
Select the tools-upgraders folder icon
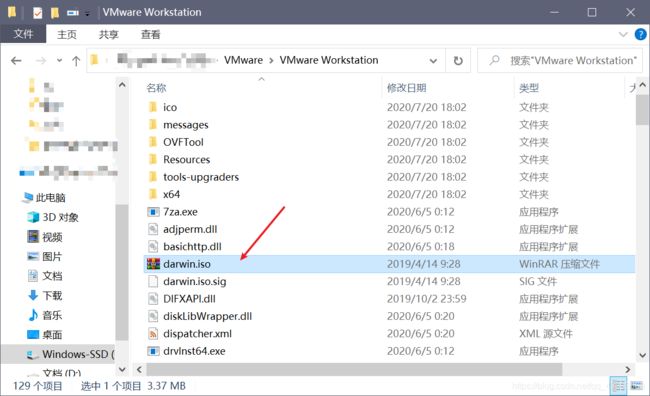pyautogui.click(x=153, y=177)
